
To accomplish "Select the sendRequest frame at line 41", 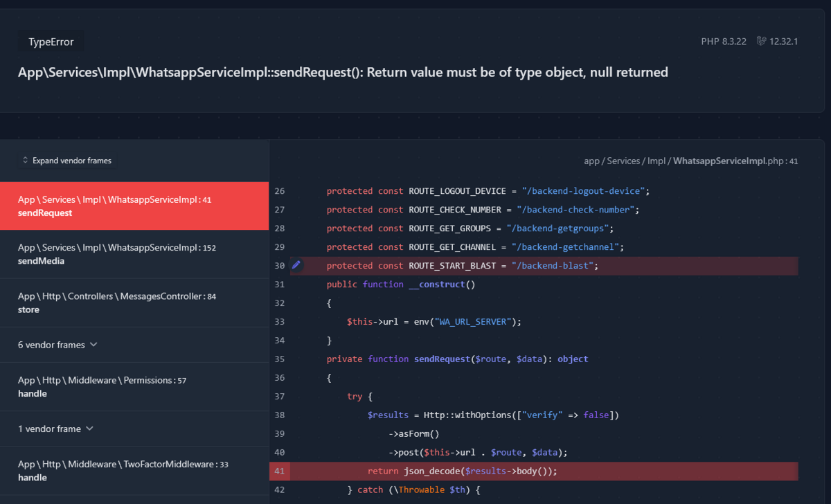I will coord(134,206).
